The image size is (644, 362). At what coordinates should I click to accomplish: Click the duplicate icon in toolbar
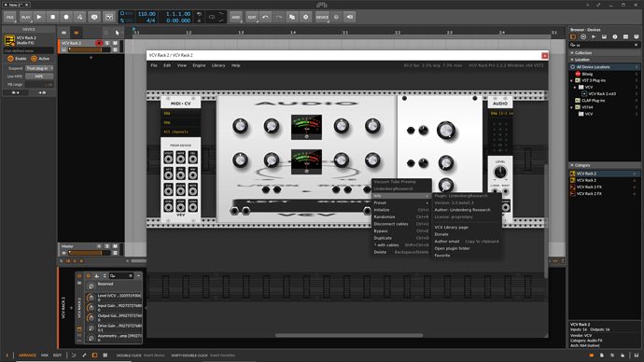pos(292,17)
